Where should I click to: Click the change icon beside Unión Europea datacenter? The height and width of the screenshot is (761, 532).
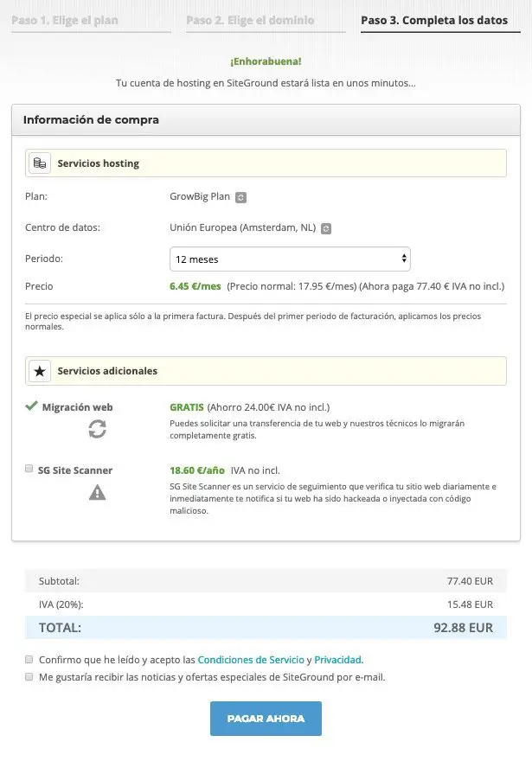click(326, 228)
